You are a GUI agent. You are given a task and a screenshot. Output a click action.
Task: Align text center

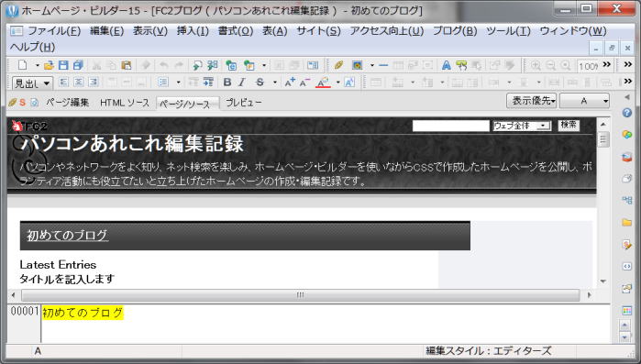click(x=79, y=83)
